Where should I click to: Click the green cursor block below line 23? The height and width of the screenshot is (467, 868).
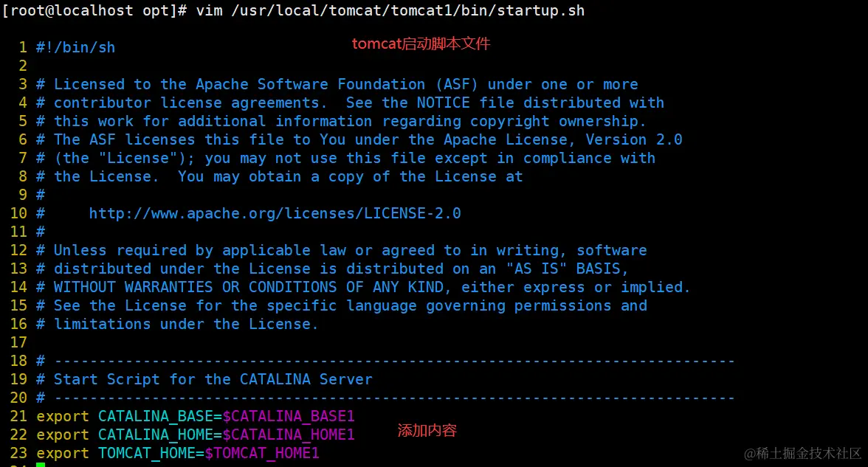click(41, 465)
